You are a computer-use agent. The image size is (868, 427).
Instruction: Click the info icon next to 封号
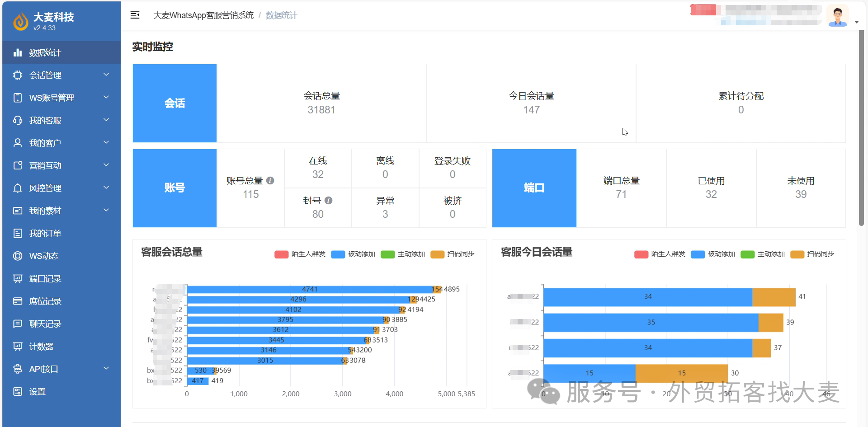(329, 200)
